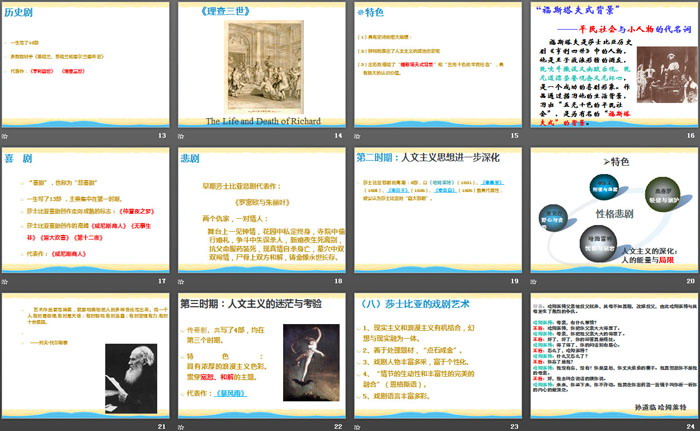Open the 《暴风雨》 hyperlink on slide 22
700x431 pixels.
point(230,393)
